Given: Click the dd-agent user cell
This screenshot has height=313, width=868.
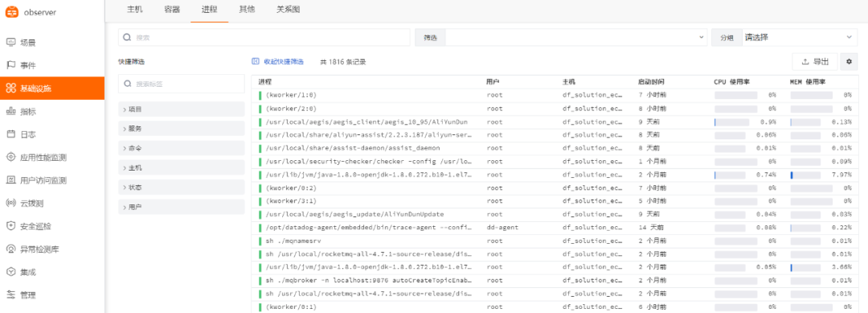Looking at the screenshot, I should point(502,228).
